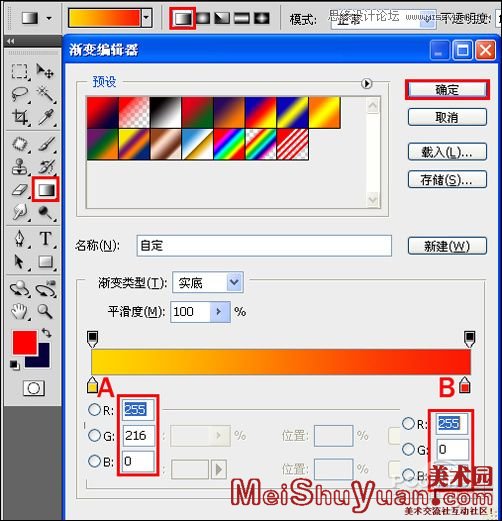Select the R radio button under stop A
Image resolution: width=502 pixels, height=521 pixels.
tap(94, 409)
